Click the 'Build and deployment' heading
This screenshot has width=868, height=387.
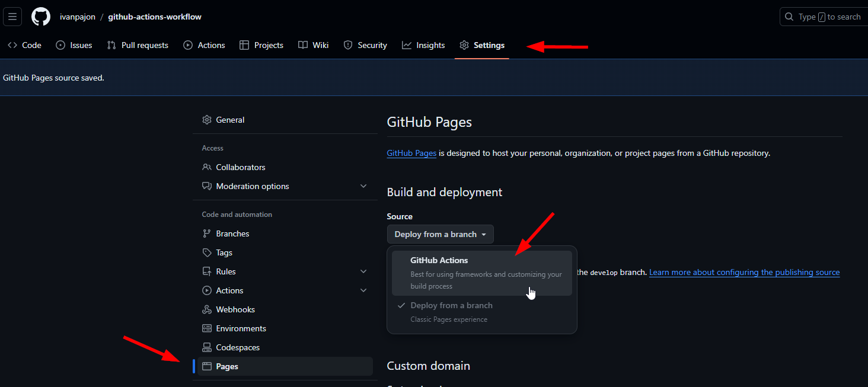click(445, 192)
